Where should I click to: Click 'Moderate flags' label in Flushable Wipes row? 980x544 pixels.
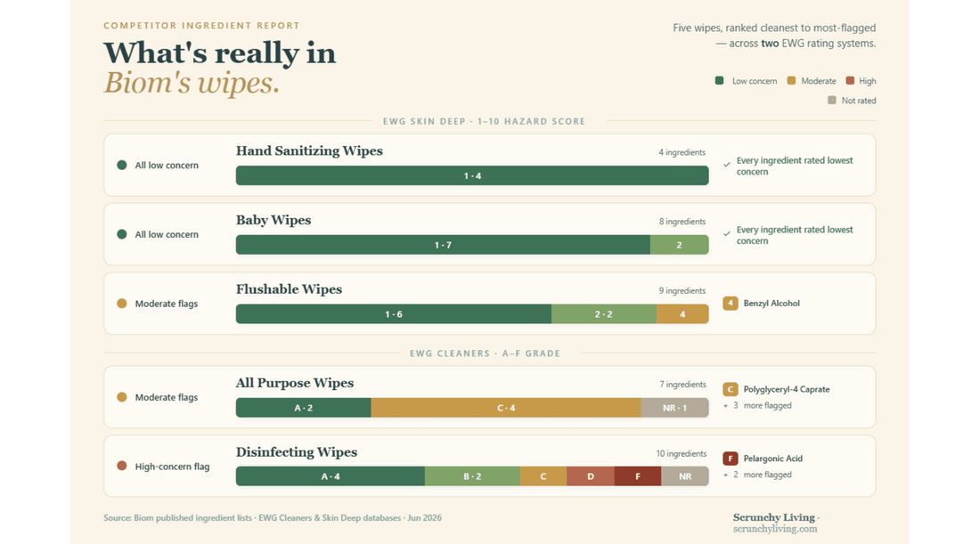167,304
